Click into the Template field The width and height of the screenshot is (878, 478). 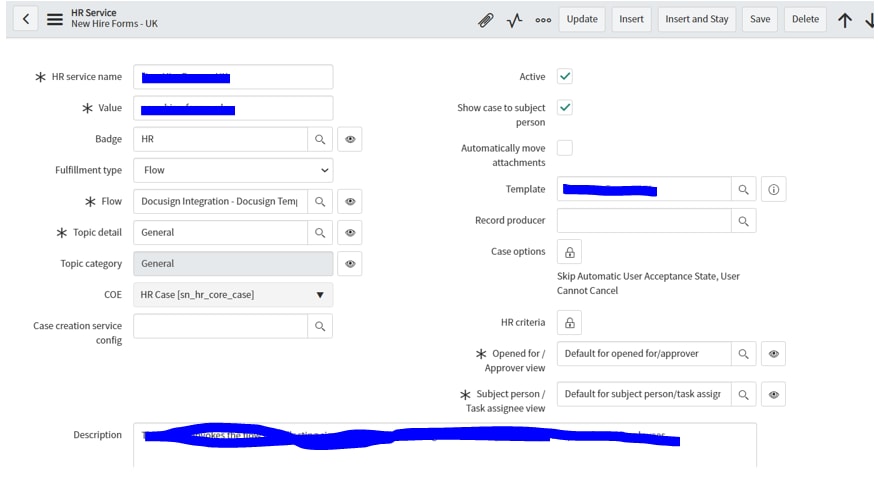(644, 190)
